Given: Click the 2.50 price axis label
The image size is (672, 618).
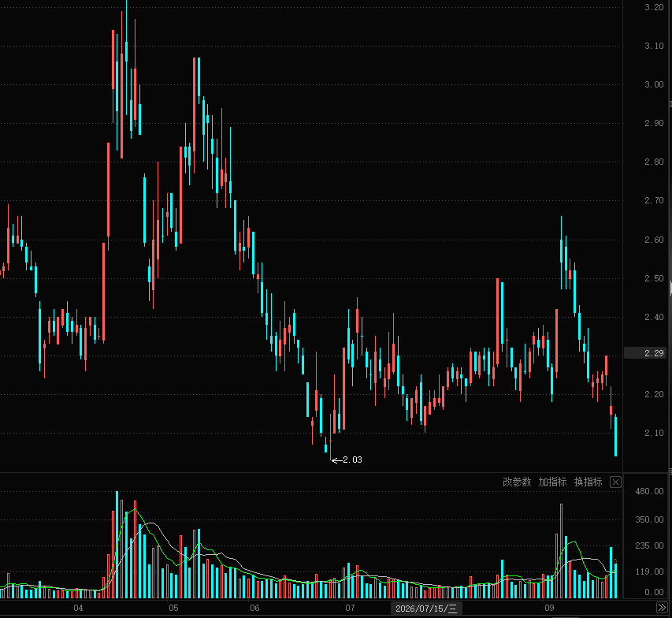Looking at the screenshot, I should click(x=654, y=278).
